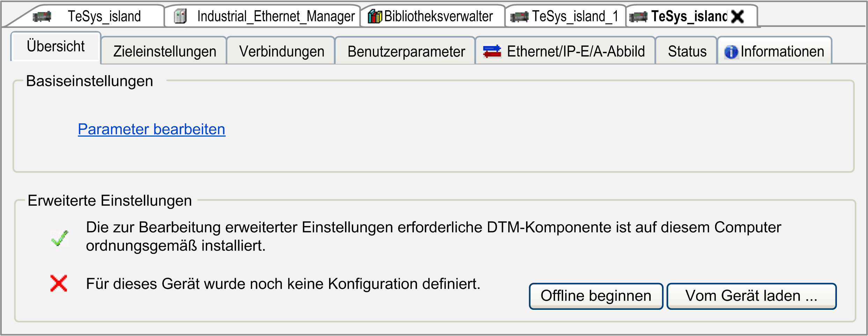Click the TeSys_island_1 tab device icon

[x=519, y=16]
